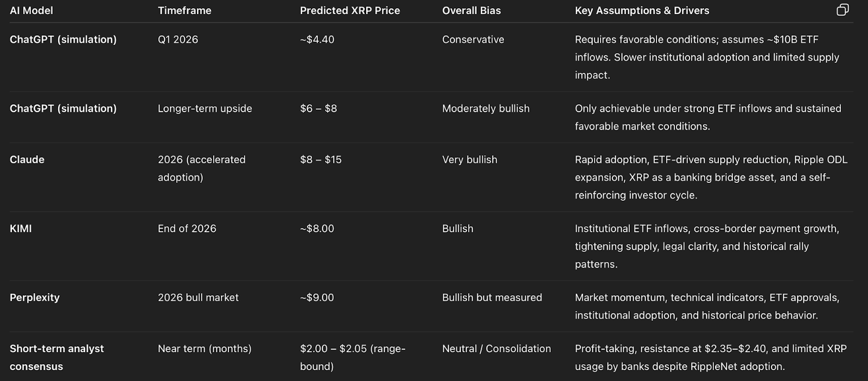Click the AI Model column header
The height and width of the screenshot is (381, 868).
pyautogui.click(x=31, y=10)
